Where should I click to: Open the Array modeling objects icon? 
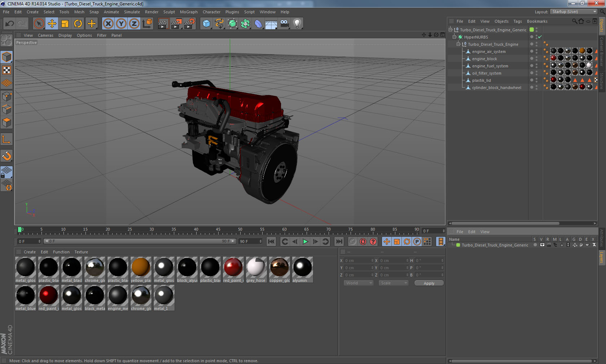[x=245, y=24]
